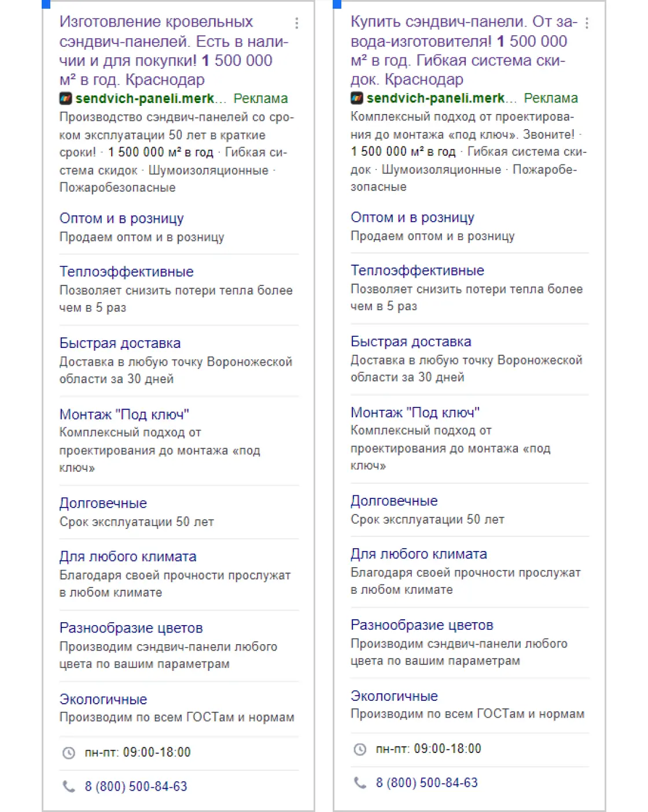
Task: Open right ad headline 'Купить сэндвич-панели'
Action: pos(464,50)
